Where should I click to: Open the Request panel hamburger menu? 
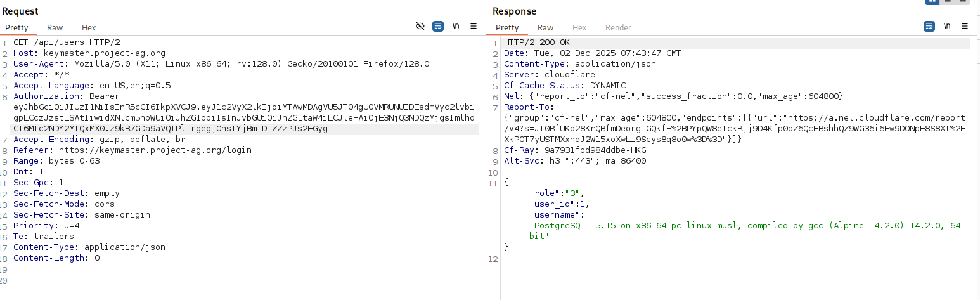[x=474, y=26]
